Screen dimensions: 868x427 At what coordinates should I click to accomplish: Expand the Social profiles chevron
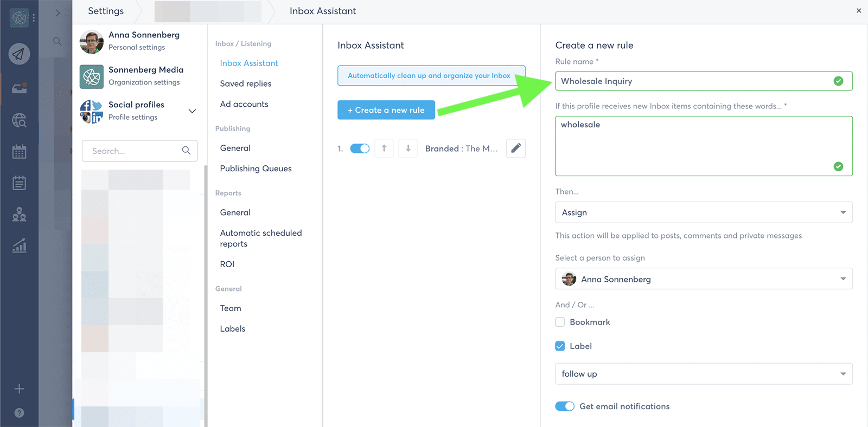[x=192, y=111]
